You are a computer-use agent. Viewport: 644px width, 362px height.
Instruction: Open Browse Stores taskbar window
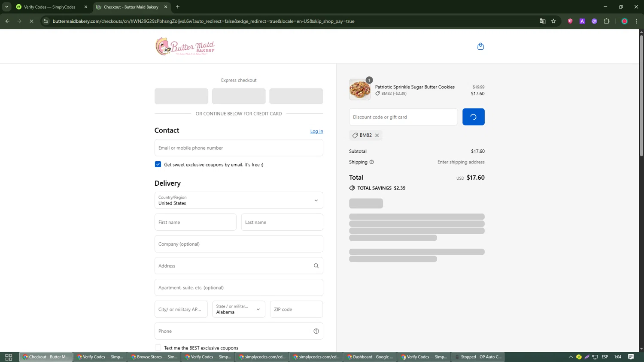tap(154, 357)
